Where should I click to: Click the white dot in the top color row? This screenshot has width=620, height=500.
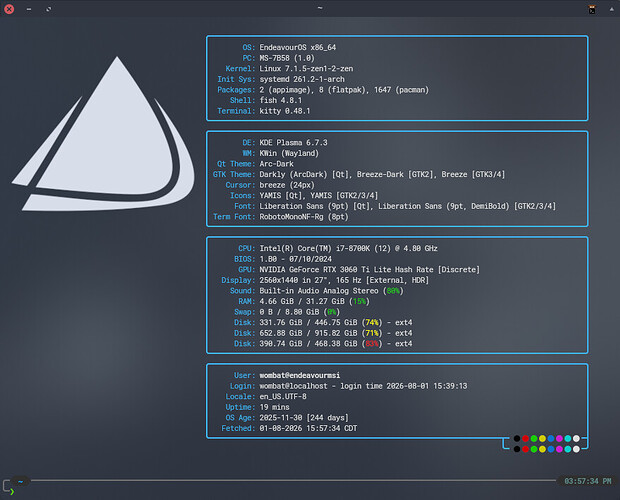[576, 438]
